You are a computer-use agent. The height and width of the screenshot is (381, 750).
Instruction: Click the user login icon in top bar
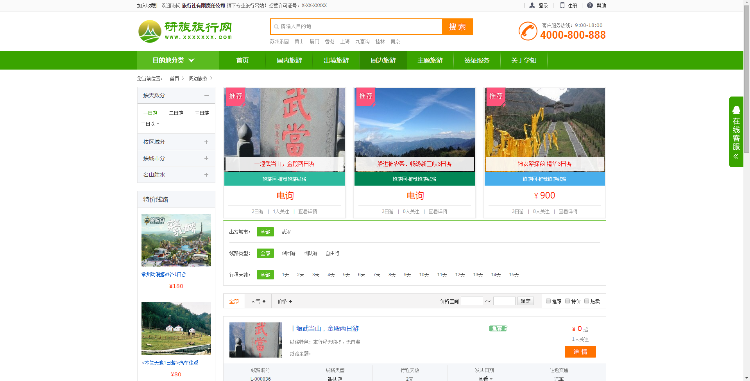coord(532,5)
